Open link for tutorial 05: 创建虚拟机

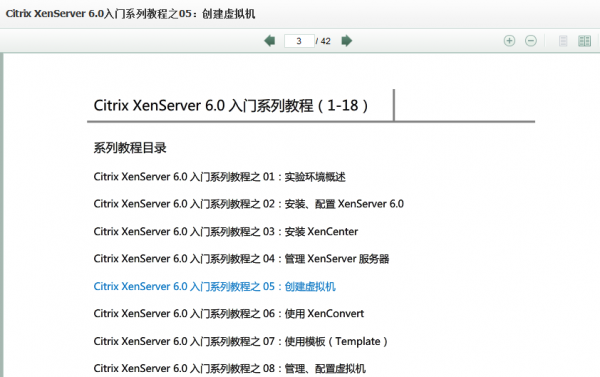pyautogui.click(x=215, y=286)
